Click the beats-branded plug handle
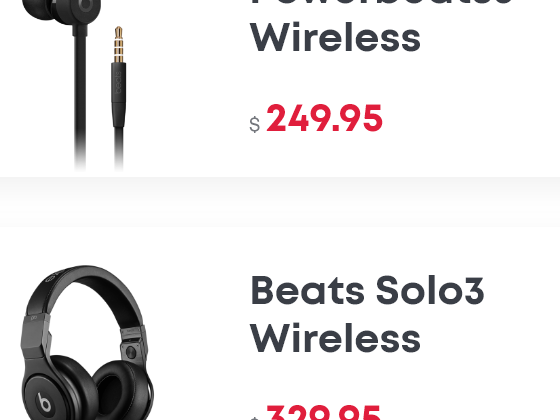The width and height of the screenshot is (560, 420). point(119,95)
